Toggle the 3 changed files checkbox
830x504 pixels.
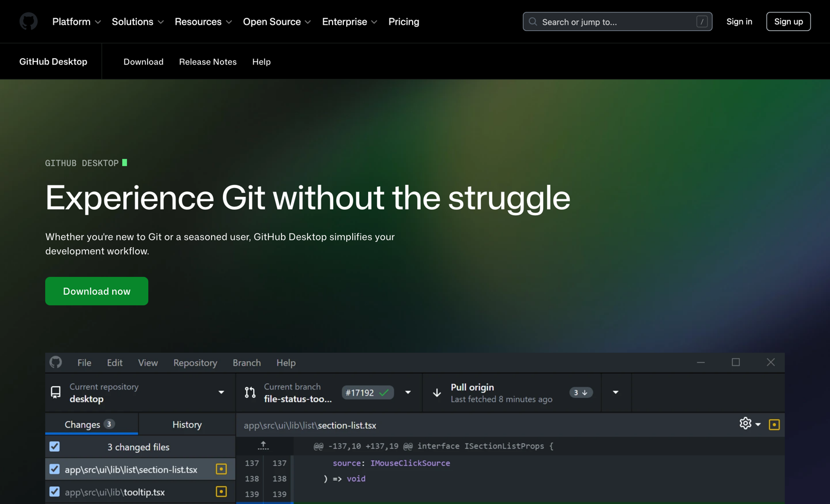pos(55,446)
